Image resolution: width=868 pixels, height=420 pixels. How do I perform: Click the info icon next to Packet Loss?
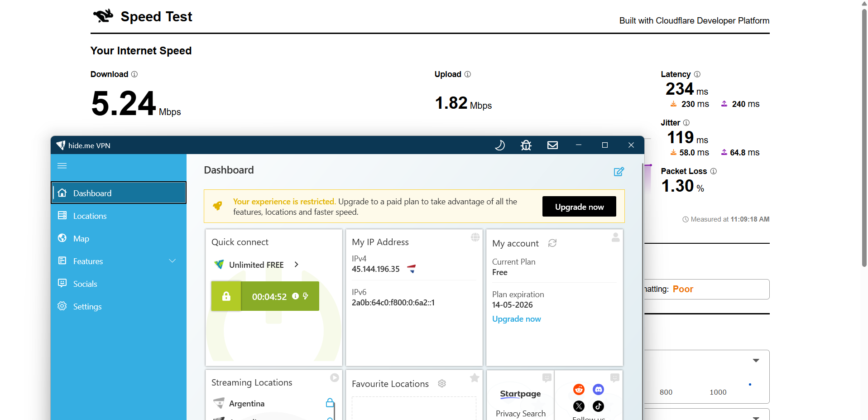(714, 171)
